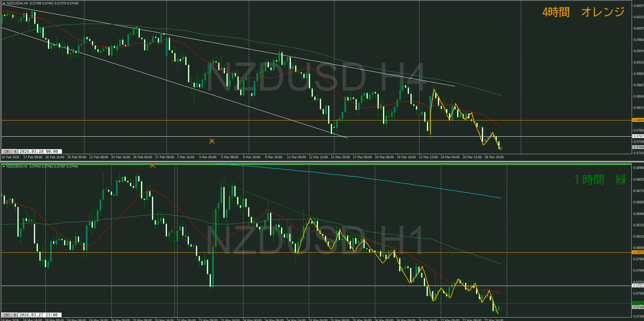Viewport: 644px width, 321px height.
Task: Click the '1時間 緑' text label
Action: point(600,180)
